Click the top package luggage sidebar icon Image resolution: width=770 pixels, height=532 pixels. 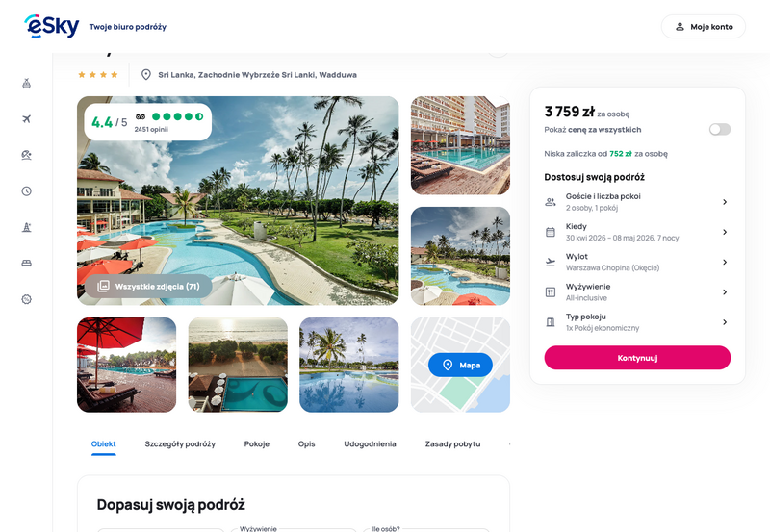(x=27, y=83)
